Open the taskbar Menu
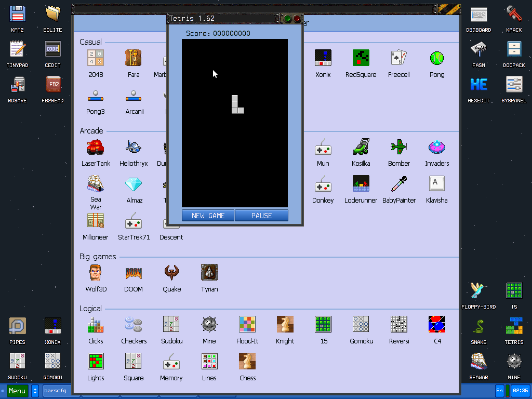This screenshot has height=399, width=532. [x=17, y=390]
